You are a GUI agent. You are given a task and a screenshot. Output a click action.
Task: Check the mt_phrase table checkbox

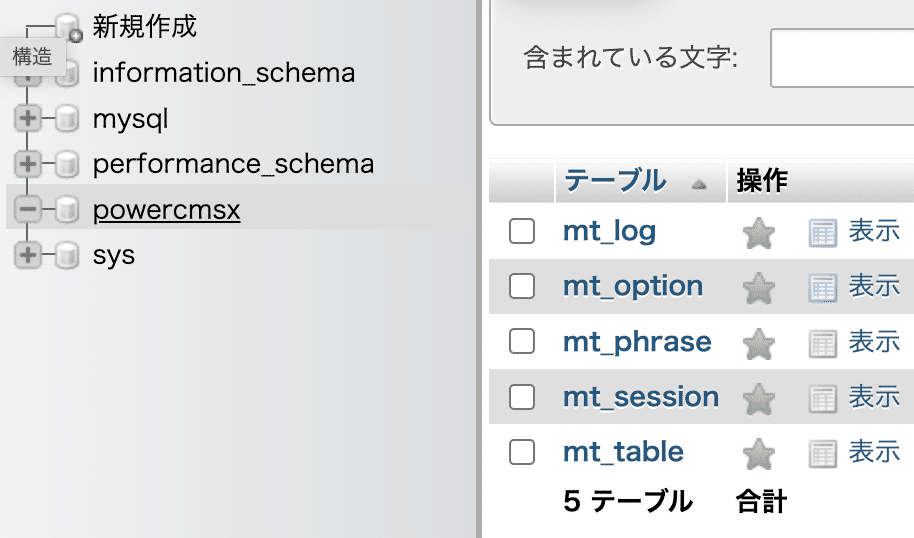pyautogui.click(x=522, y=341)
